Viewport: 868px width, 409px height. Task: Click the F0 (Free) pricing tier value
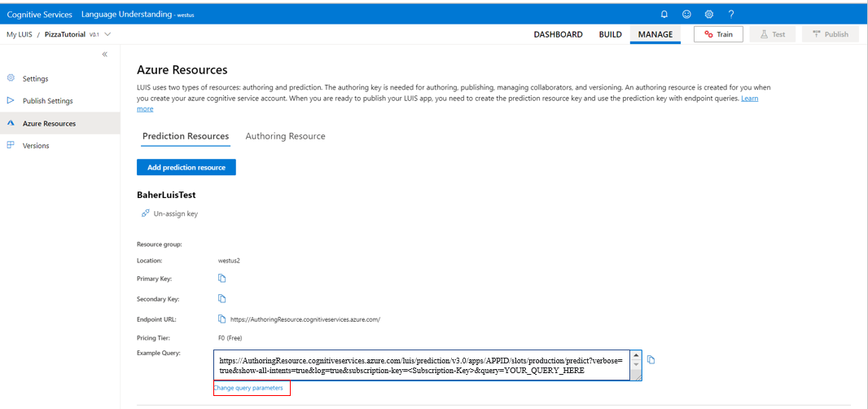click(230, 337)
